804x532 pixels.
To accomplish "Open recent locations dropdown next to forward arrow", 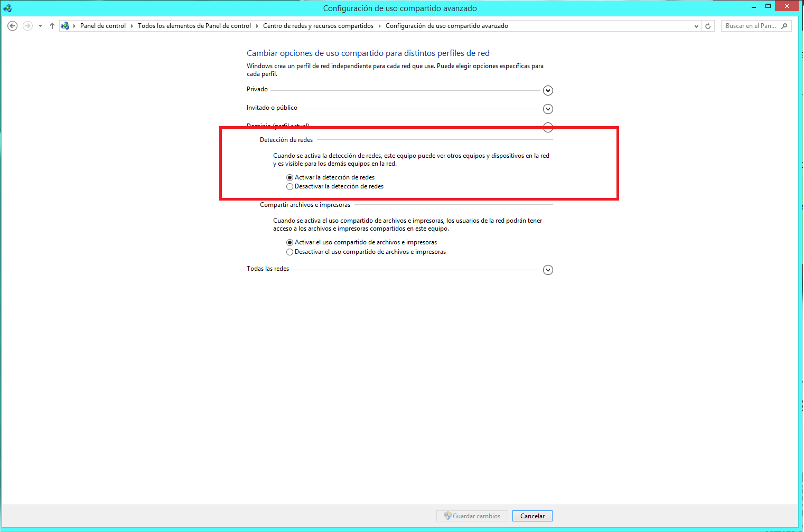I will [x=40, y=26].
